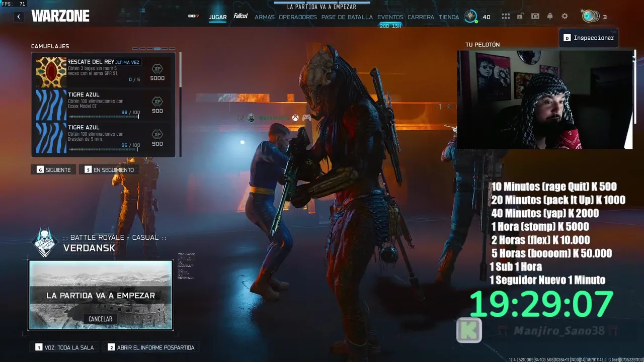Click the streamer webcam feed

click(x=545, y=100)
